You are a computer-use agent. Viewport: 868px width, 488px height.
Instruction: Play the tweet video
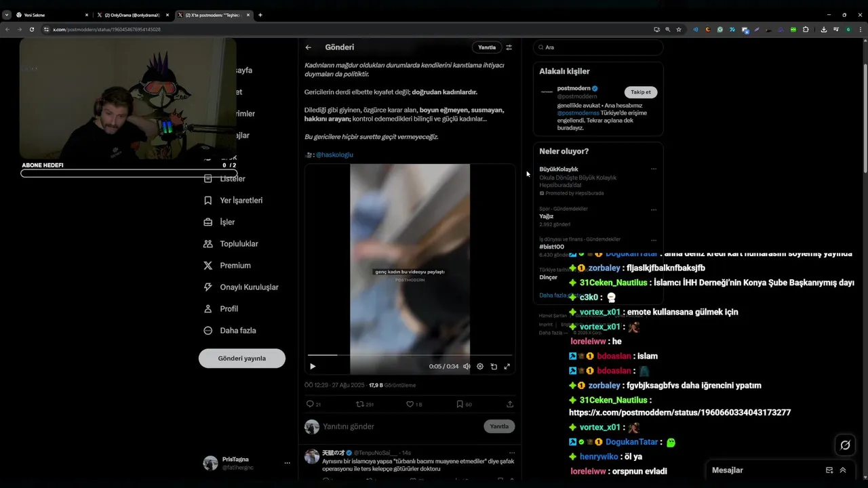pos(313,366)
